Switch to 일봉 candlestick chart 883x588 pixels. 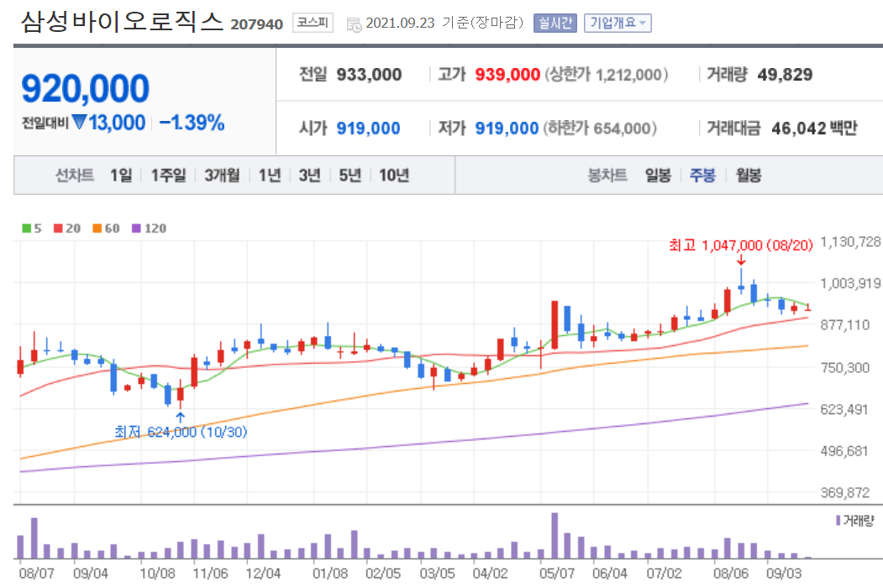tap(658, 176)
